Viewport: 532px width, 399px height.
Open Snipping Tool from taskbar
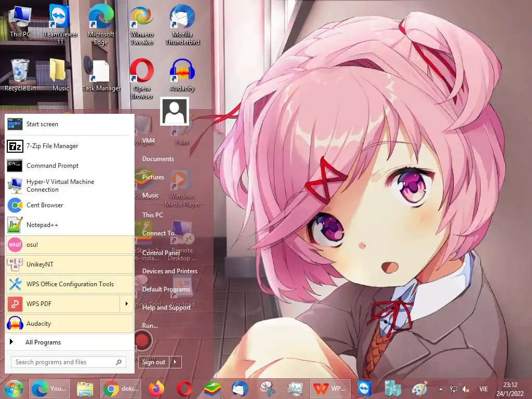point(268,389)
